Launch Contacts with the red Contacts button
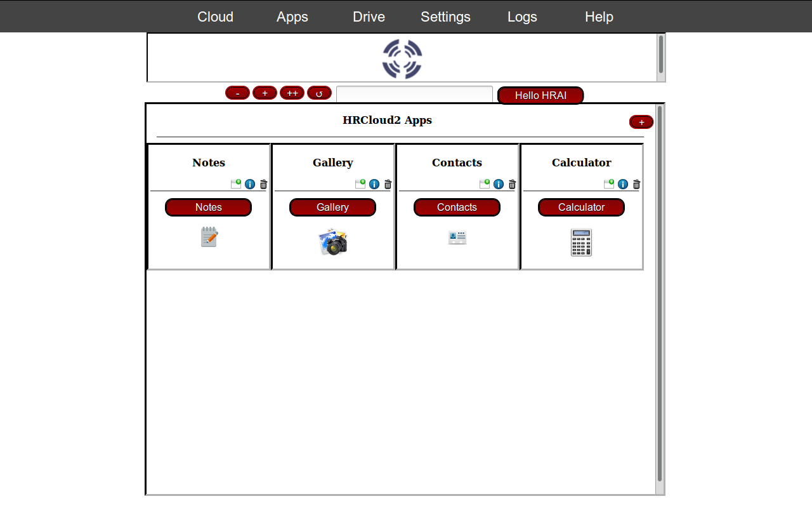Screen dimensions: 812x508 click(x=457, y=208)
